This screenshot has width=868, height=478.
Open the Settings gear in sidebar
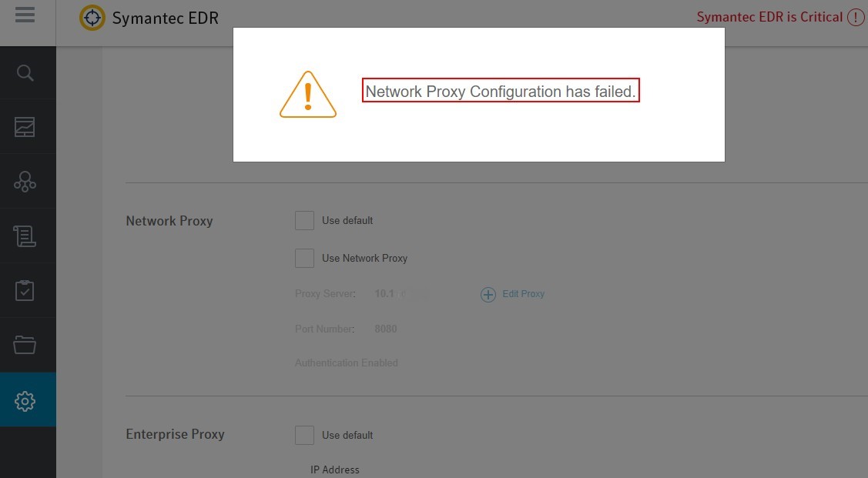pos(25,400)
